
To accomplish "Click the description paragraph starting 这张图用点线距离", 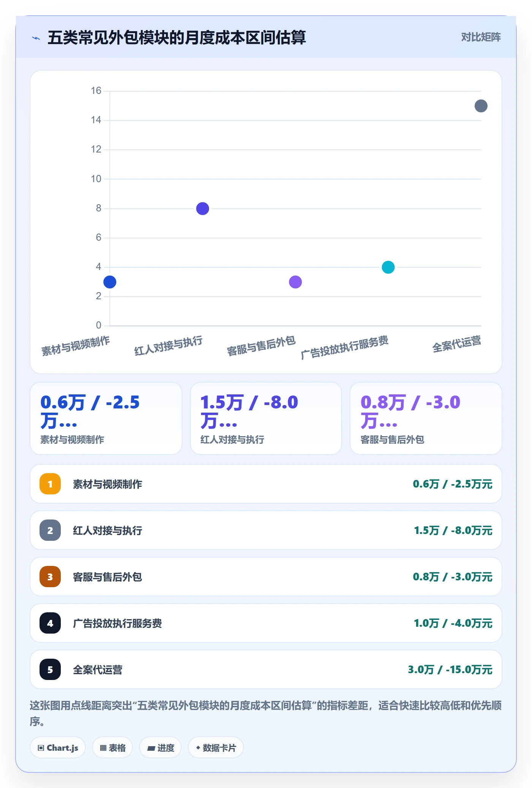I will click(x=266, y=713).
